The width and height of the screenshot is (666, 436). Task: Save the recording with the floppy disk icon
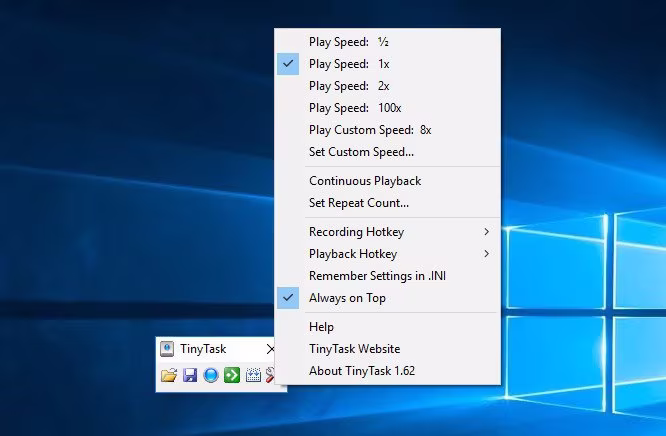pos(190,375)
